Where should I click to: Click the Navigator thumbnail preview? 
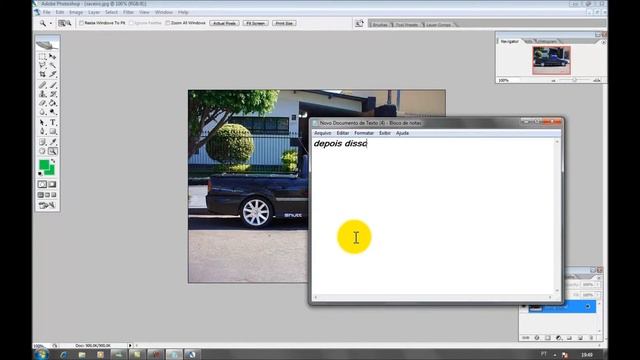(551, 60)
